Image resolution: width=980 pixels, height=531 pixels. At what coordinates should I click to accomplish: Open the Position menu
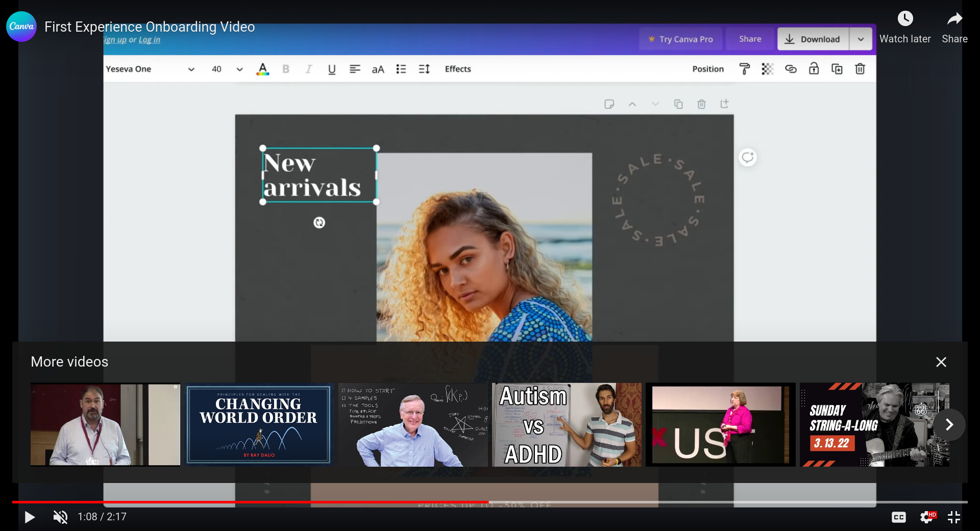[707, 69]
